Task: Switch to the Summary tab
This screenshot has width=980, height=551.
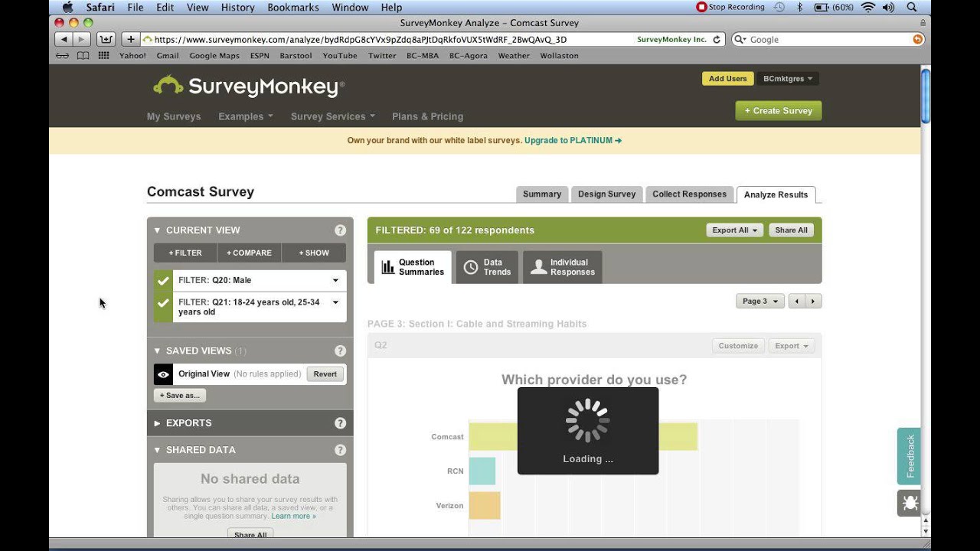Action: [542, 194]
